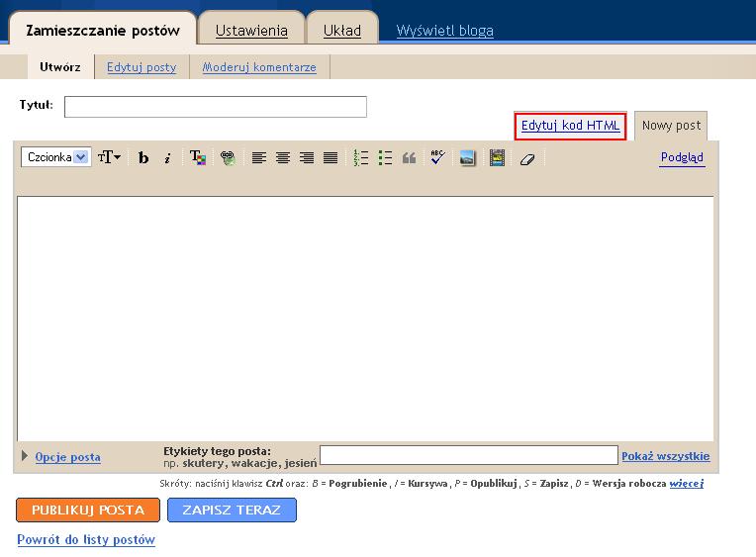The height and width of the screenshot is (557, 756).
Task: Click the Pokaż wszystkie labels link
Action: (665, 456)
